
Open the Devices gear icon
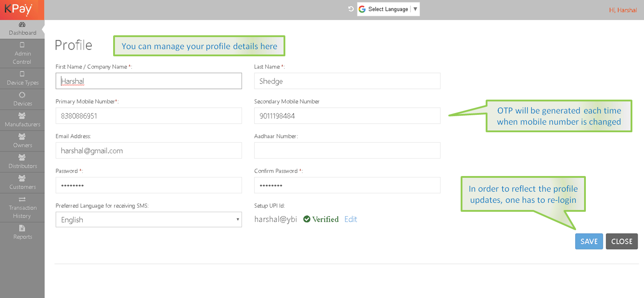pyautogui.click(x=22, y=95)
